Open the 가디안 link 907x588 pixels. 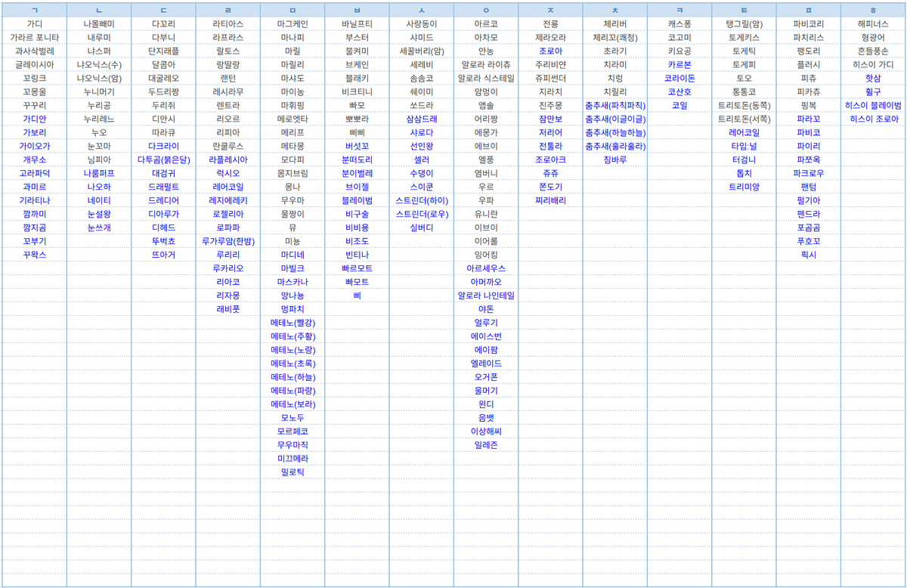coord(35,119)
